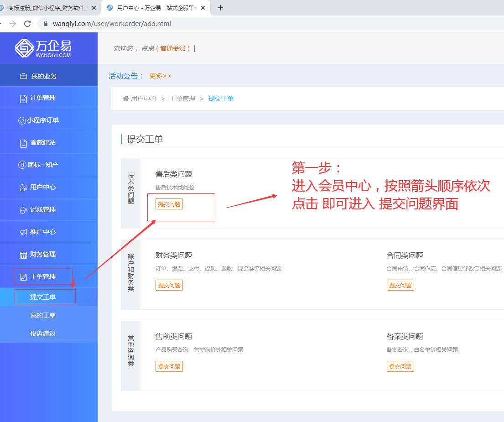The image size is (504, 422).
Task: Click the address bar lock icon
Action: click(46, 23)
